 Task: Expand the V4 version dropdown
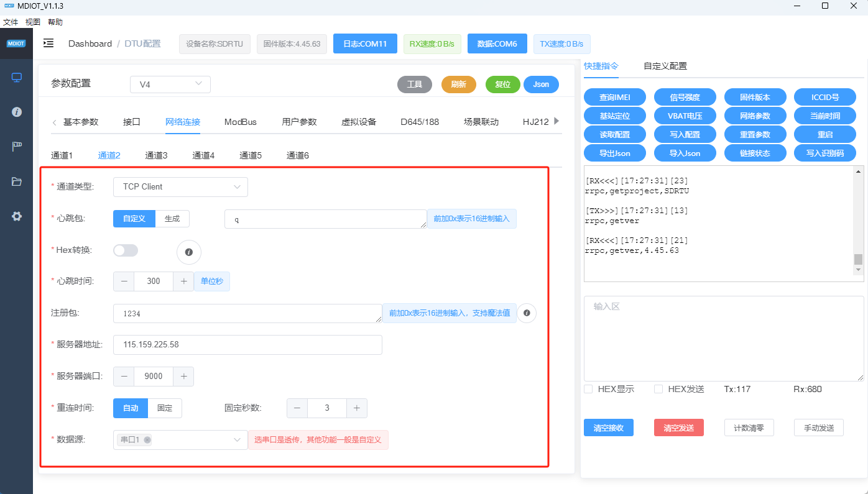point(170,85)
